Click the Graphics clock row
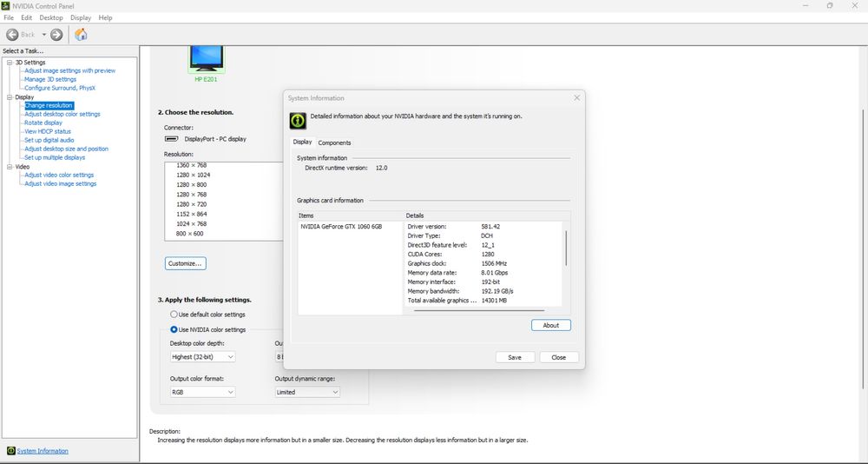 click(x=483, y=263)
